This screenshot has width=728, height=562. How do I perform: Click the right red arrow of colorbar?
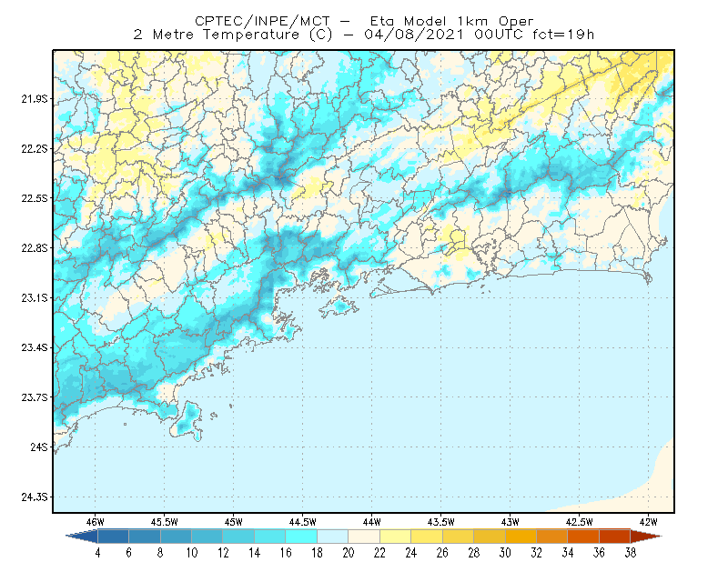click(645, 537)
